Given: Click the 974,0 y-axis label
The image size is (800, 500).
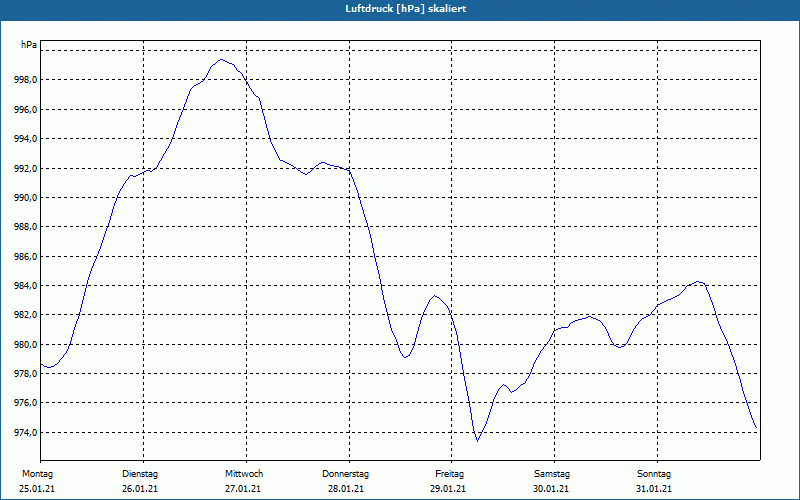Looking at the screenshot, I should tap(26, 433).
